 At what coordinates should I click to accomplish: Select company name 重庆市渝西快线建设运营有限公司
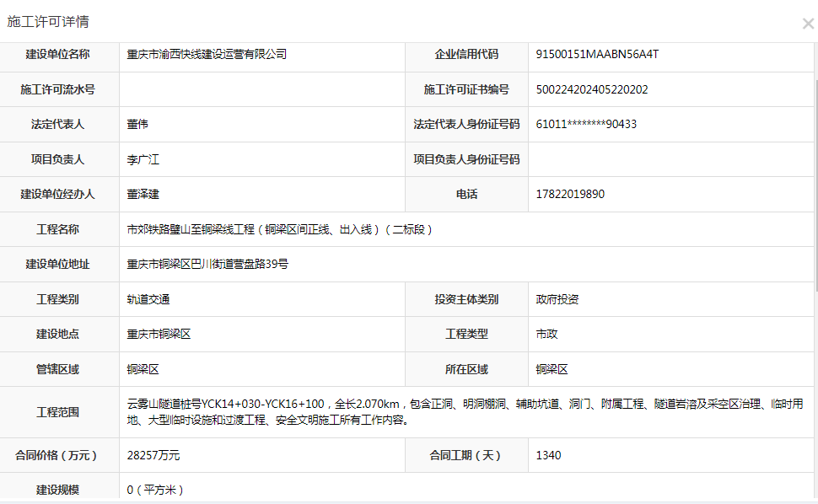pyautogui.click(x=207, y=55)
